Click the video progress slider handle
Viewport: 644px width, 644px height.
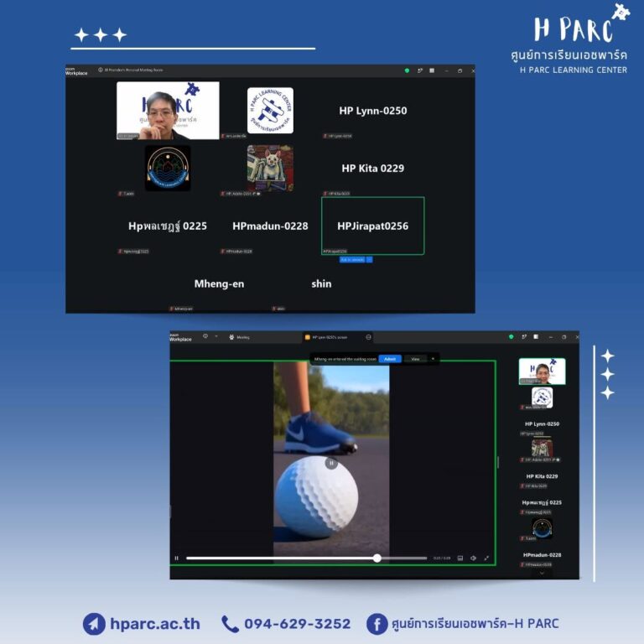(x=377, y=558)
